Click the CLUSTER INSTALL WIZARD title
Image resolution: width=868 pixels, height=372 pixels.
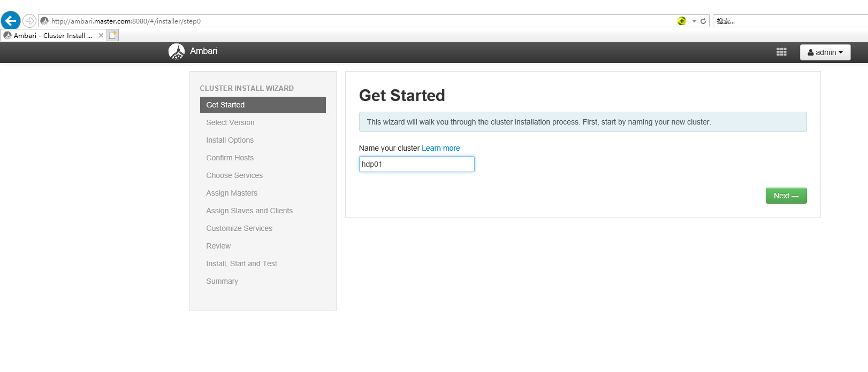click(247, 88)
